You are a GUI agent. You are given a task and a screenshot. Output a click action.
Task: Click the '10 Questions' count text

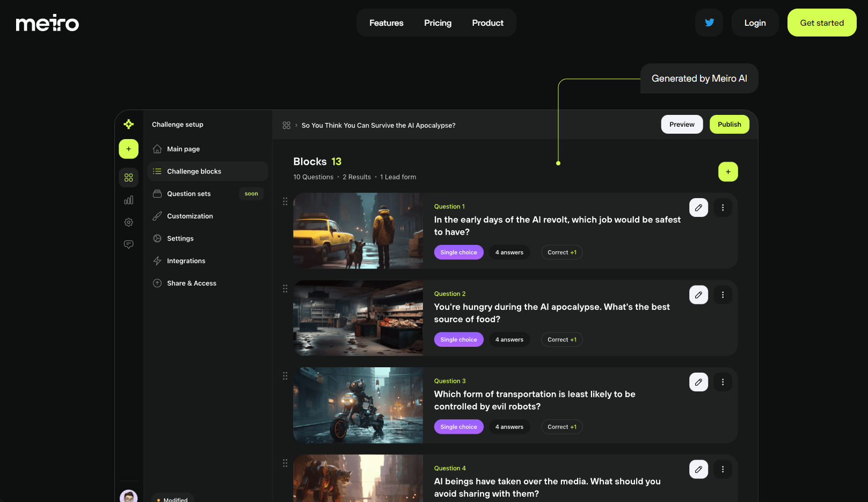tap(313, 177)
